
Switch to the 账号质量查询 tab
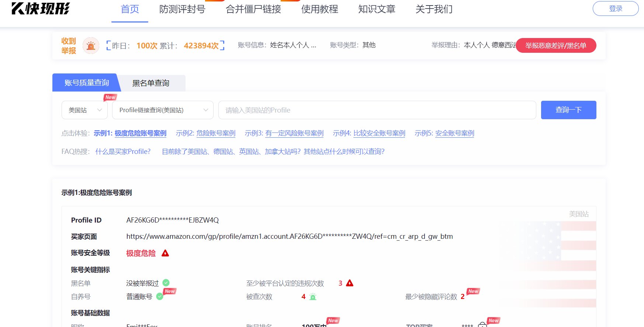point(87,83)
